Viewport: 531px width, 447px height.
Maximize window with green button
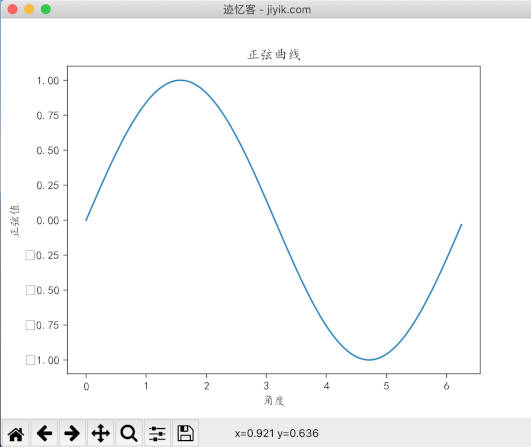[46, 9]
